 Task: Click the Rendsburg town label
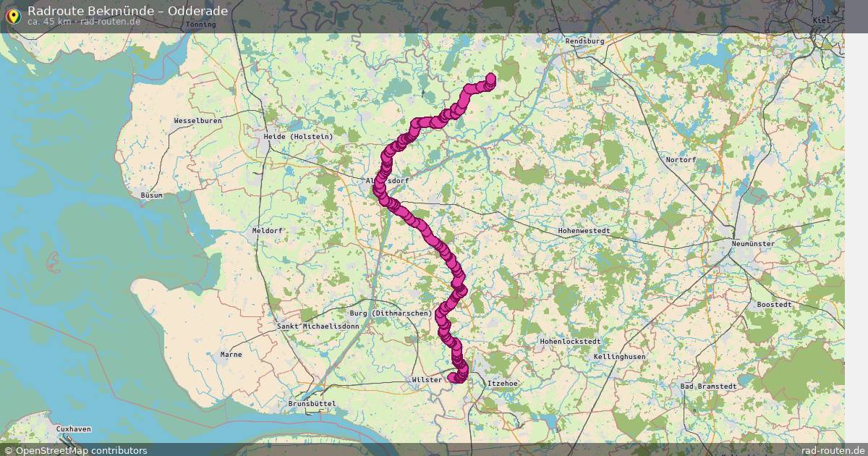(x=584, y=41)
